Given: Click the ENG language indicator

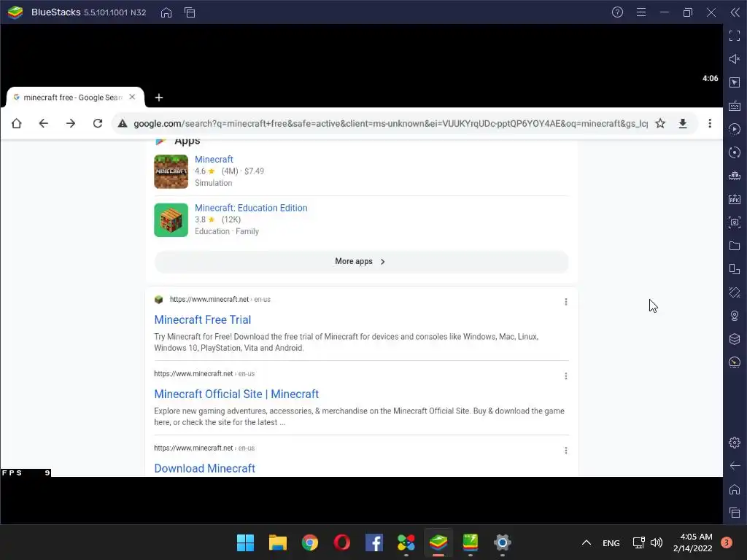Looking at the screenshot, I should click(x=611, y=542).
